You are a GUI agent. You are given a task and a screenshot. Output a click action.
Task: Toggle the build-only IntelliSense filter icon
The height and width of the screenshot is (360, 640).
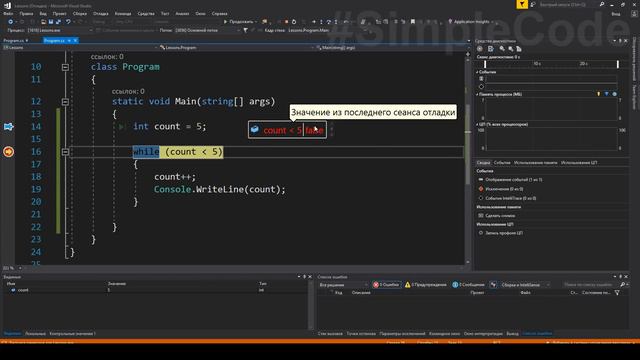(x=493, y=284)
